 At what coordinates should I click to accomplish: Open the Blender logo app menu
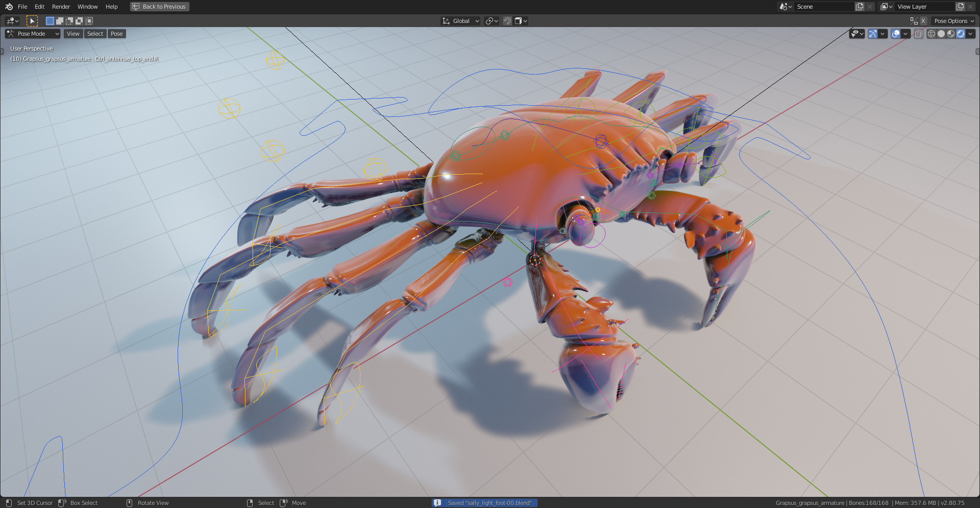click(x=9, y=7)
